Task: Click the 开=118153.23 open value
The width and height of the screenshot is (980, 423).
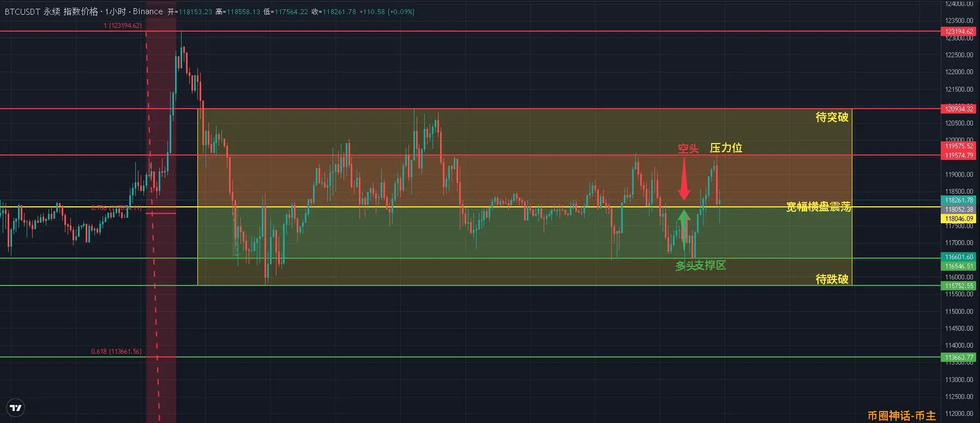Action: pyautogui.click(x=190, y=11)
